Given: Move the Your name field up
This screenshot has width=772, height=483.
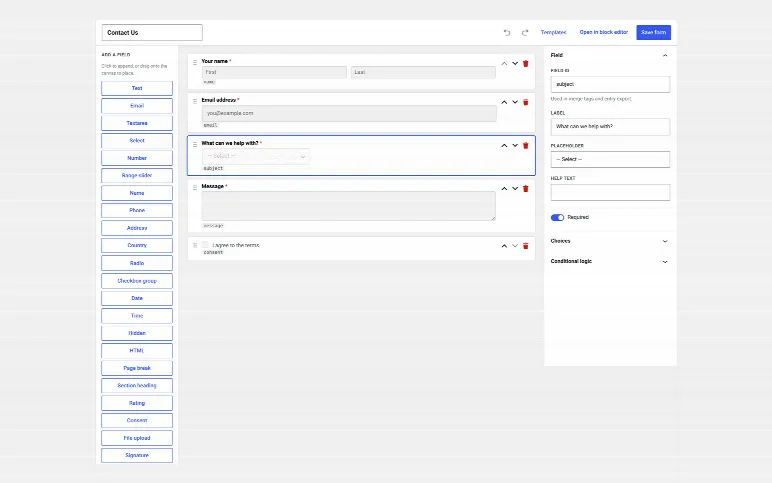Looking at the screenshot, I should [x=504, y=64].
